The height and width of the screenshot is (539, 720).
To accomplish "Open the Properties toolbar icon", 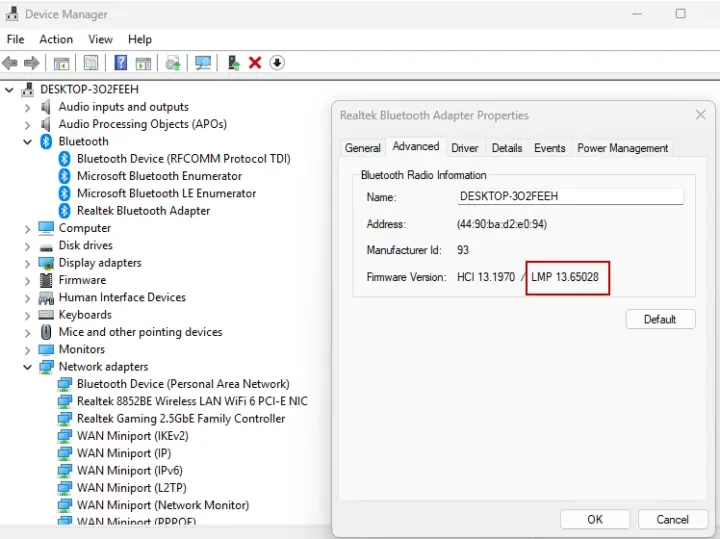I will 91,62.
